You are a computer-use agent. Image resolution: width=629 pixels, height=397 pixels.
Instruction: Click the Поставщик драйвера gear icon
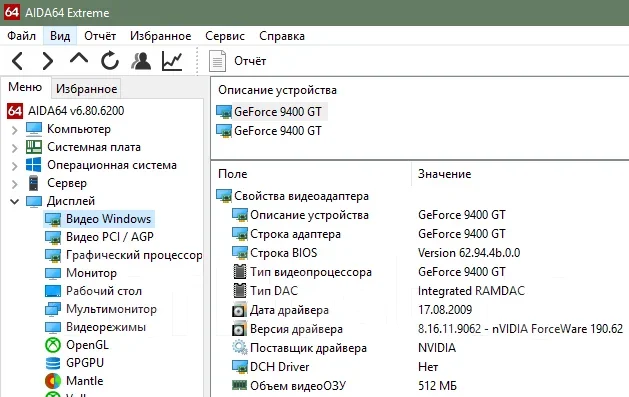pos(239,348)
